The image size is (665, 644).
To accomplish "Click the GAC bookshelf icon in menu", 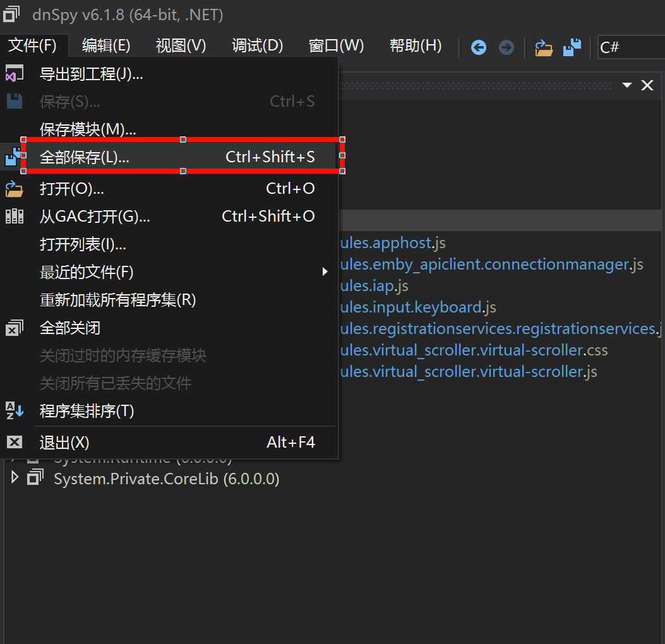I will click(x=14, y=217).
